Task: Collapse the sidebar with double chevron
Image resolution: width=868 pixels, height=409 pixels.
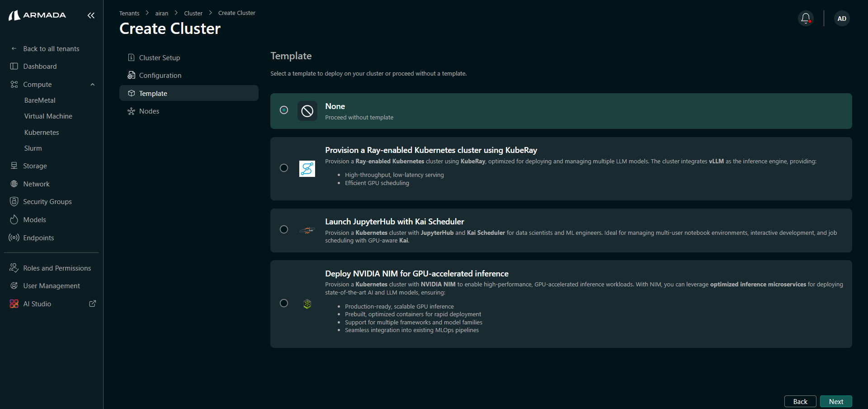Action: (91, 15)
